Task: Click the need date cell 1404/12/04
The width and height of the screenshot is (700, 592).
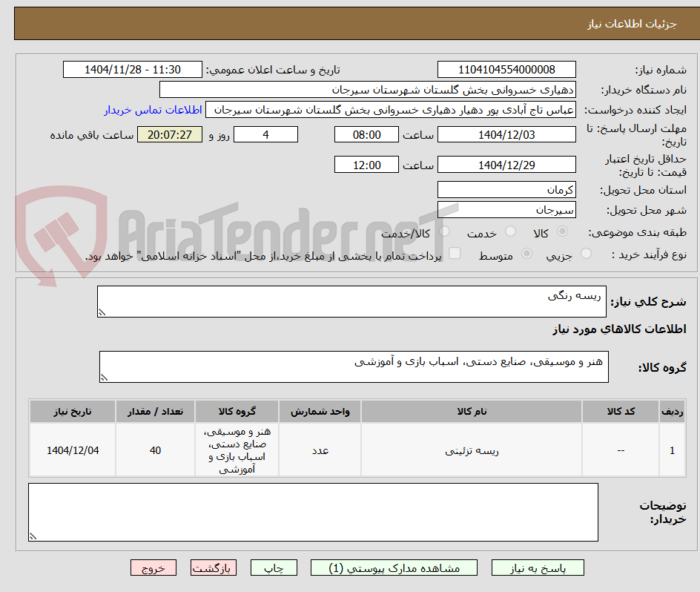Action: tap(73, 450)
